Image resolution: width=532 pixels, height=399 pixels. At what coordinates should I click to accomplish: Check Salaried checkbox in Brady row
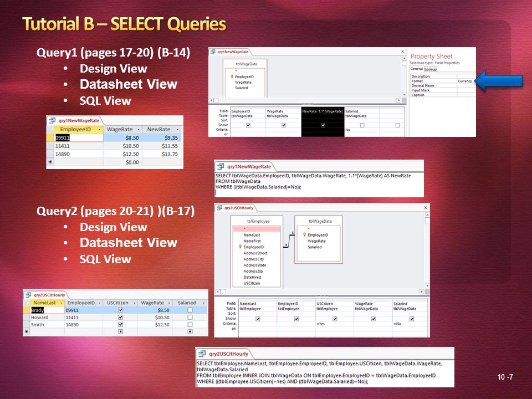pyautogui.click(x=190, y=310)
